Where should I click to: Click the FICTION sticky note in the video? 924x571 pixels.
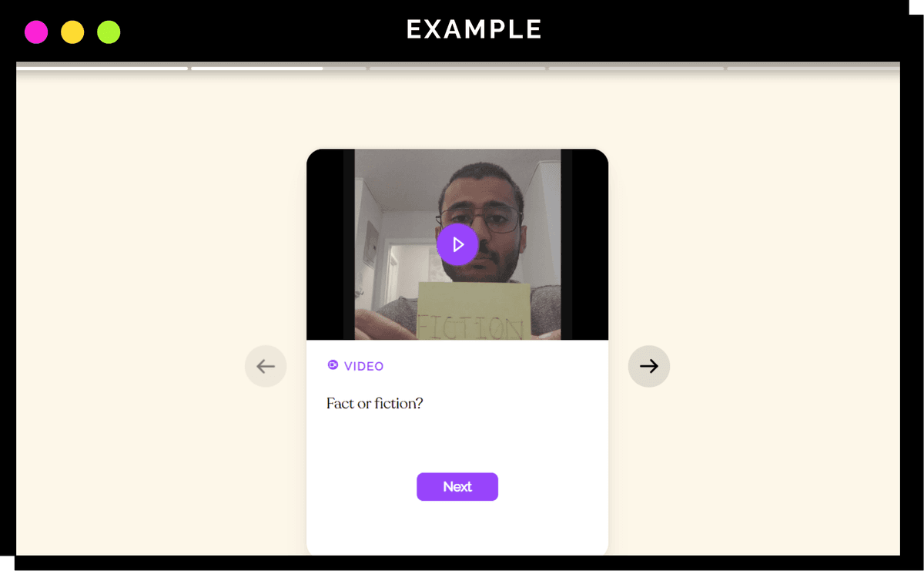(x=474, y=311)
